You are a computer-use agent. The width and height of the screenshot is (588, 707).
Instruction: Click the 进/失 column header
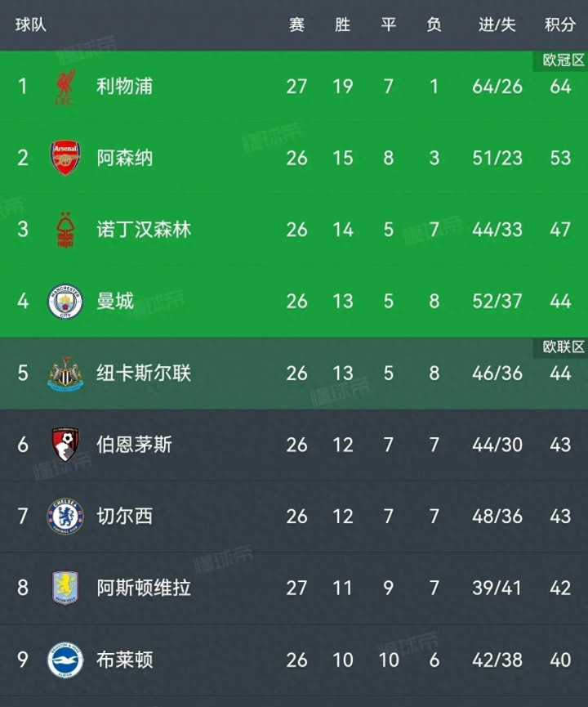coord(497,25)
